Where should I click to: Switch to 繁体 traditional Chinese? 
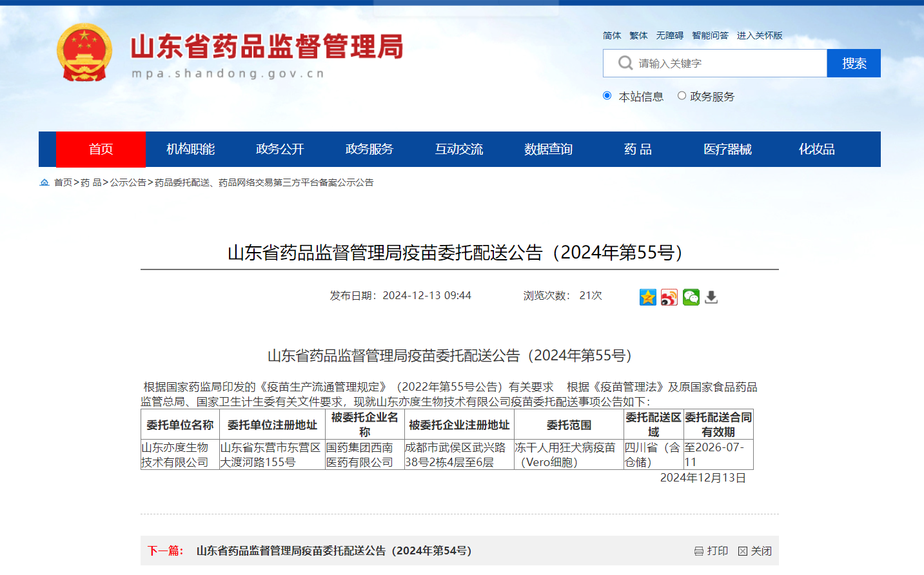tap(638, 35)
